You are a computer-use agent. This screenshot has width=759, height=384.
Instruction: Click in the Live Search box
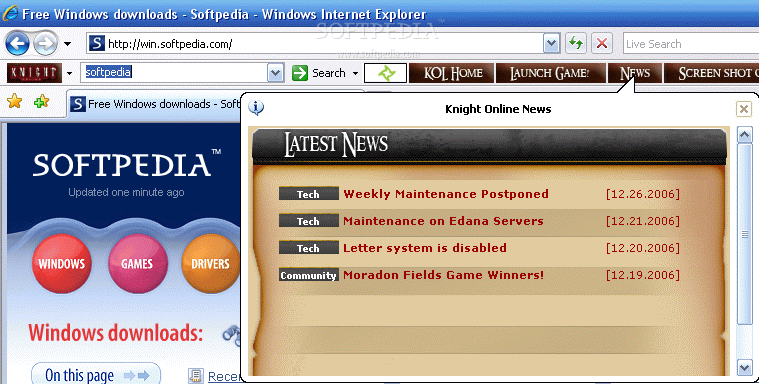tap(691, 44)
